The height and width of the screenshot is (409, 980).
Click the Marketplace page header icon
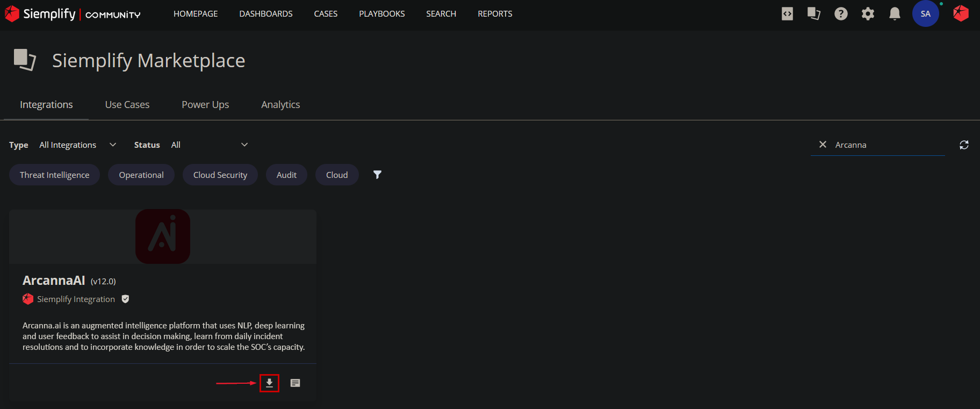click(x=25, y=60)
